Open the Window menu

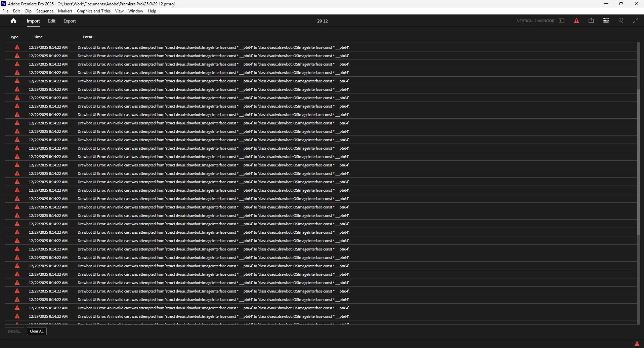click(136, 11)
